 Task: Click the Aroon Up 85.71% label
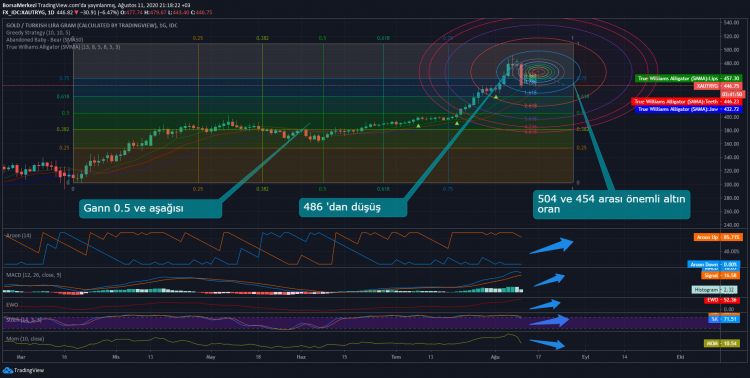[717, 237]
